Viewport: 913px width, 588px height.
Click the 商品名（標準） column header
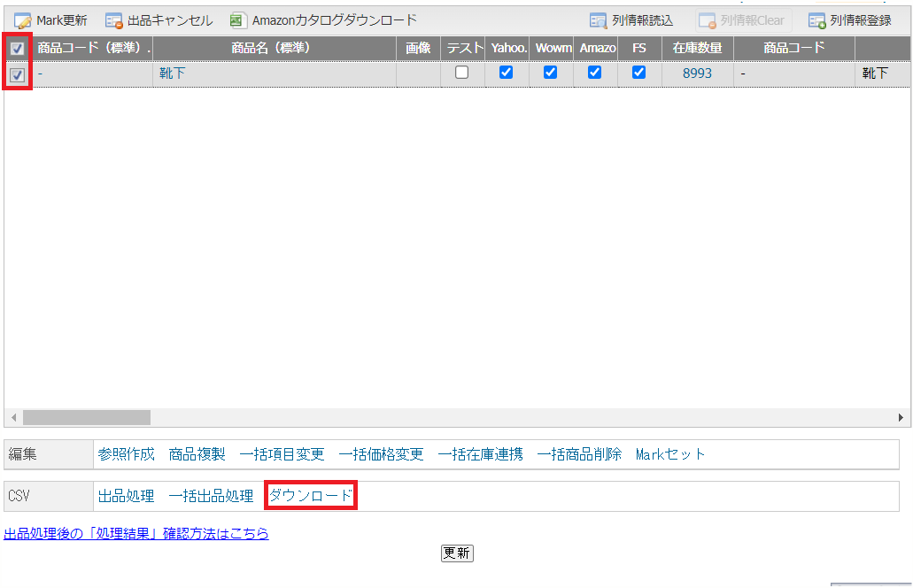(x=275, y=49)
